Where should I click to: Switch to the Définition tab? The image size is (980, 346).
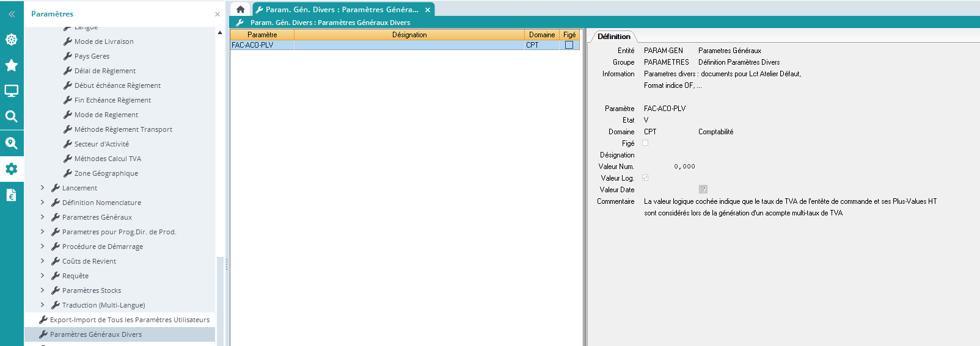pos(613,37)
